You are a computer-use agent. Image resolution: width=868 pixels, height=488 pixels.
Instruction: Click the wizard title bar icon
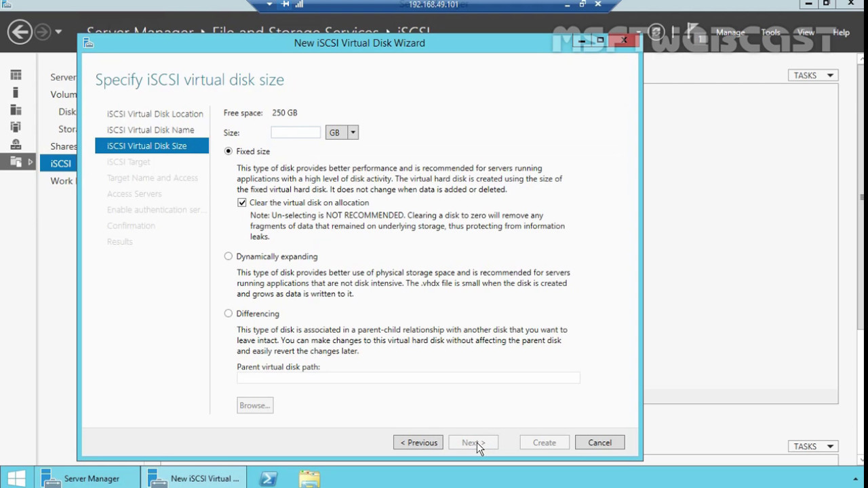(x=88, y=43)
